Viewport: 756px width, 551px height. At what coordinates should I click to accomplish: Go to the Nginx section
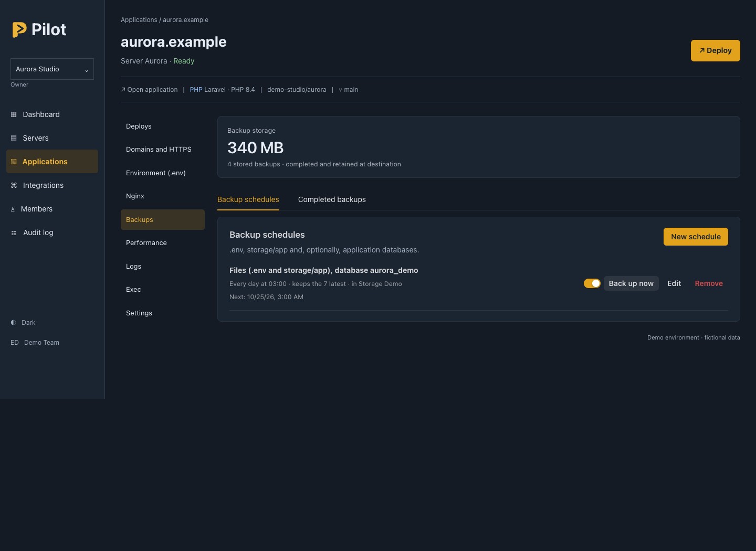click(x=163, y=196)
